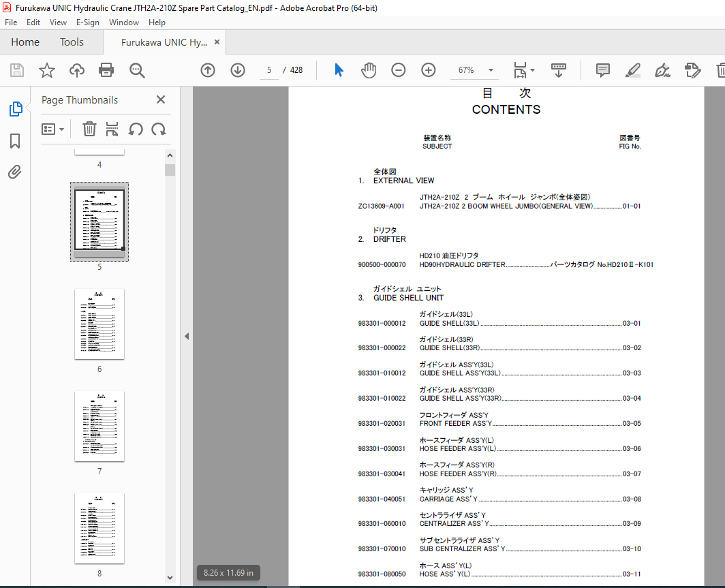Click thumbnail scrollbar up arrow
The width and height of the screenshot is (725, 588).
[x=170, y=155]
